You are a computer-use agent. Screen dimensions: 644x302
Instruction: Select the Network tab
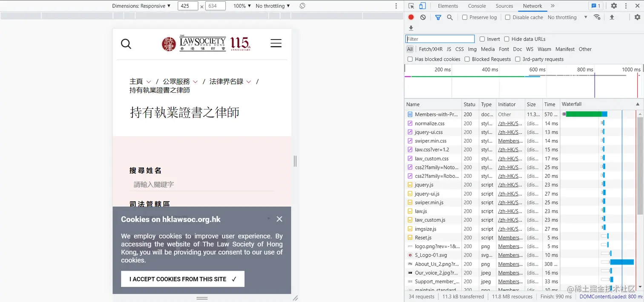click(532, 6)
